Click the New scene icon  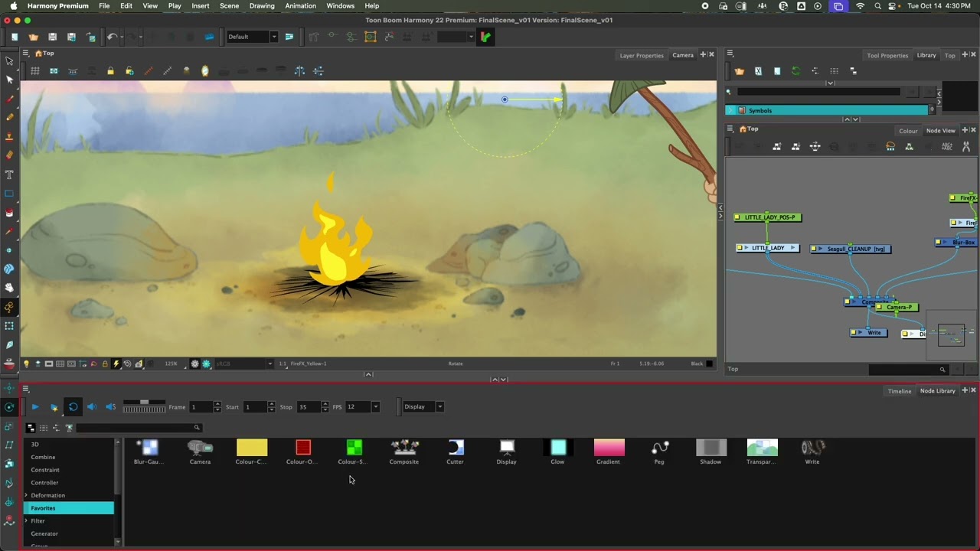coord(15,37)
